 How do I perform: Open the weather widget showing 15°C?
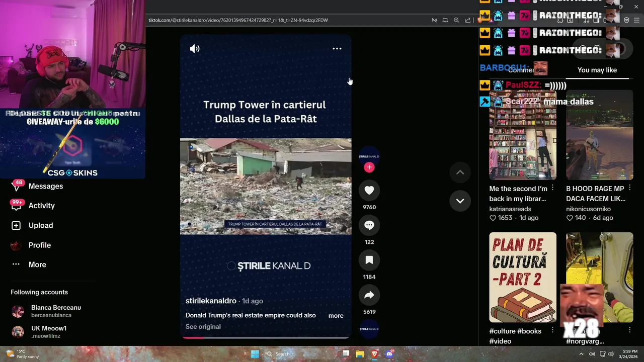point(22,354)
